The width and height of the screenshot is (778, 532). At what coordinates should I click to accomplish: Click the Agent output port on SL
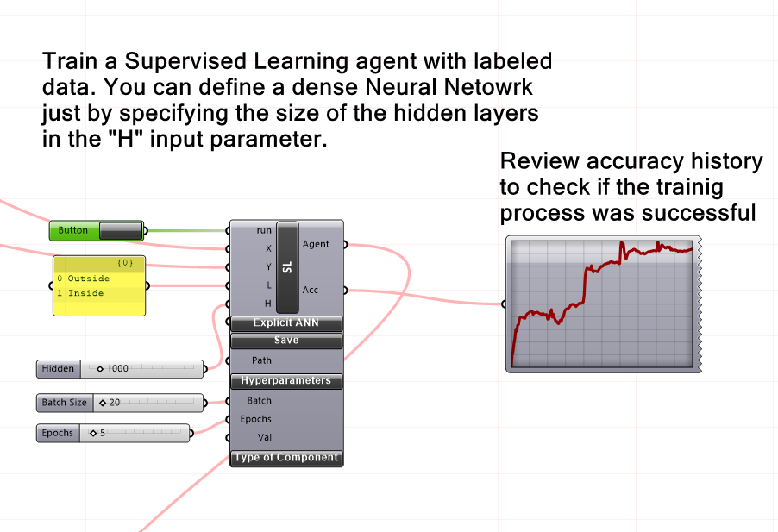click(x=345, y=245)
